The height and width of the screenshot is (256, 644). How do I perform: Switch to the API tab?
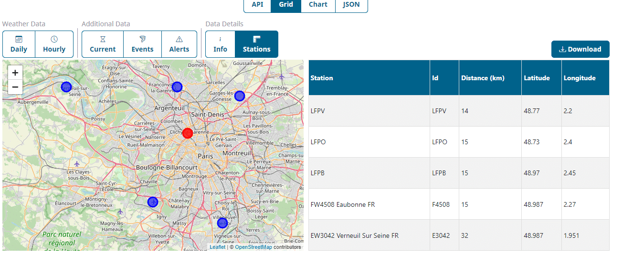[x=257, y=5]
